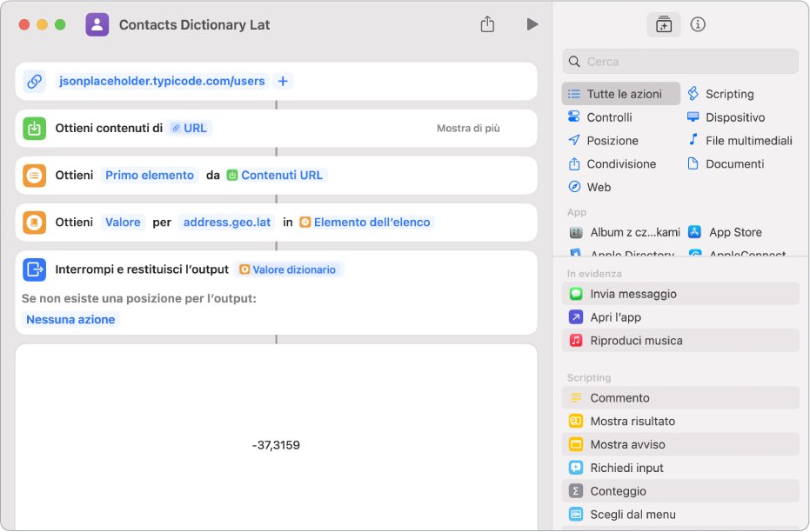The height and width of the screenshot is (532, 810).
Task: Click the Controlli toggle icon
Action: click(574, 116)
